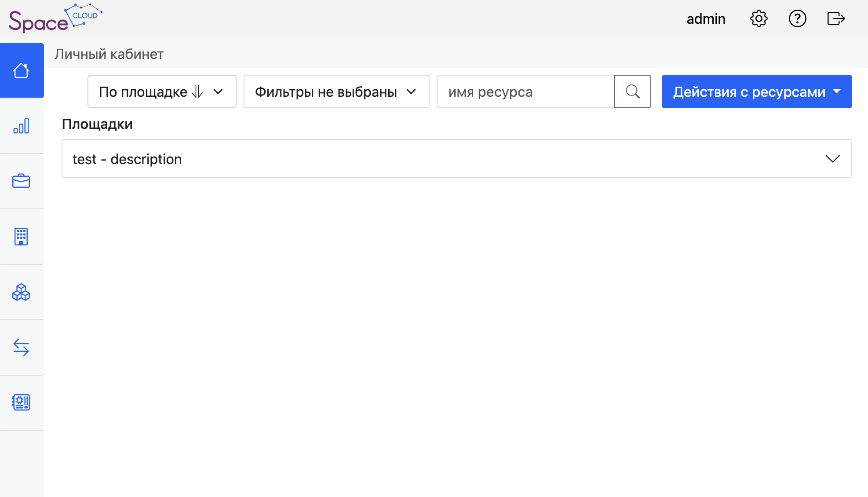Open 'Действия с ресурсами' actions menu
The width and height of the screenshot is (868, 497).
click(x=756, y=91)
